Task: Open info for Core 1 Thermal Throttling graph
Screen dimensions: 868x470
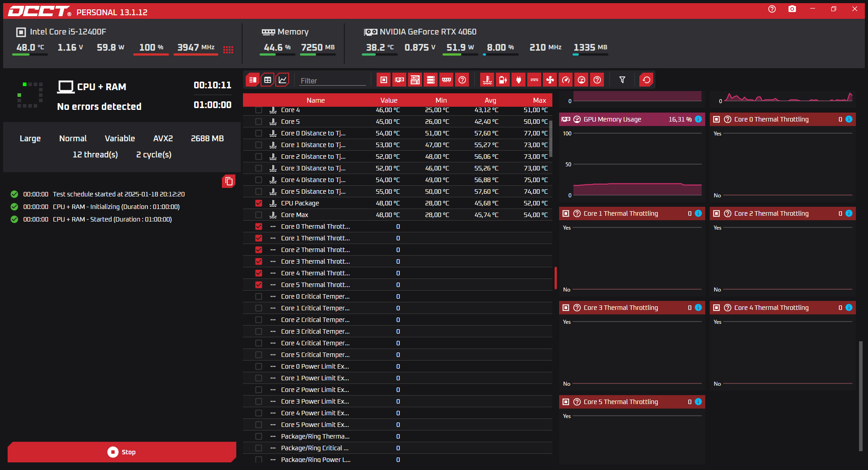Action: 698,213
